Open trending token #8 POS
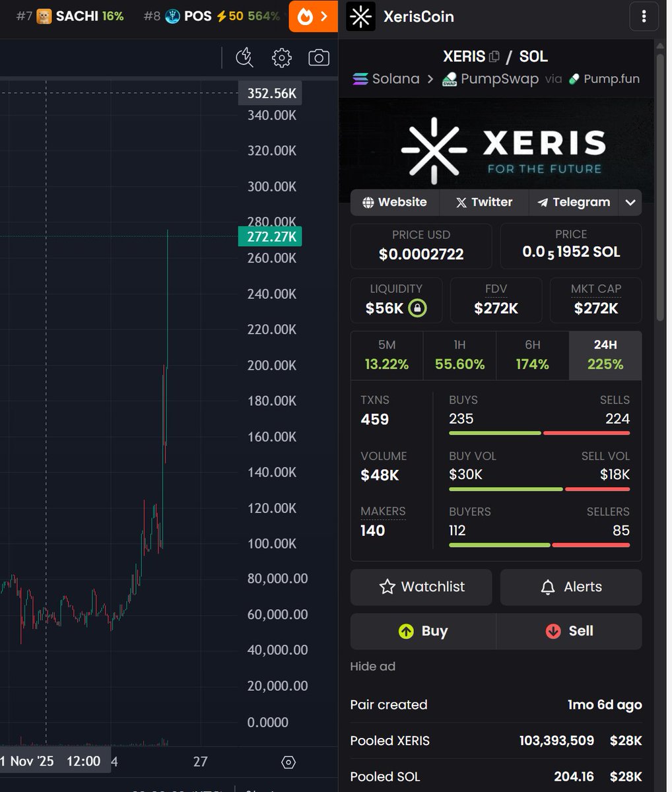 (213, 16)
